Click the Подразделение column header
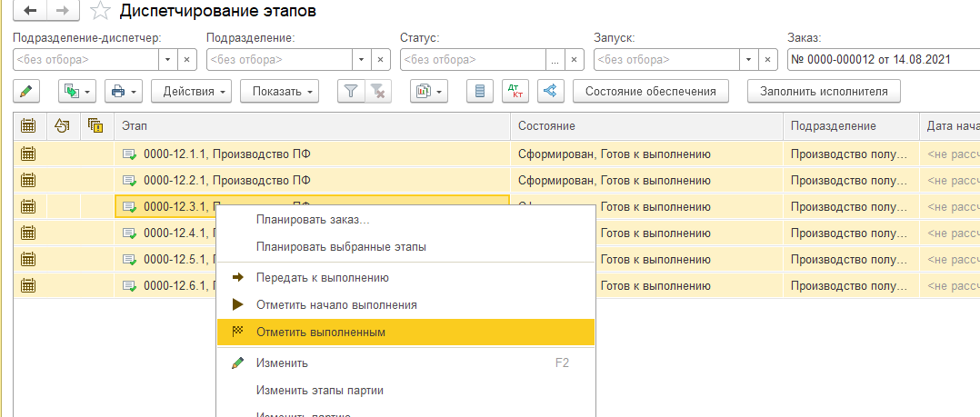The width and height of the screenshot is (980, 417). pos(851,126)
